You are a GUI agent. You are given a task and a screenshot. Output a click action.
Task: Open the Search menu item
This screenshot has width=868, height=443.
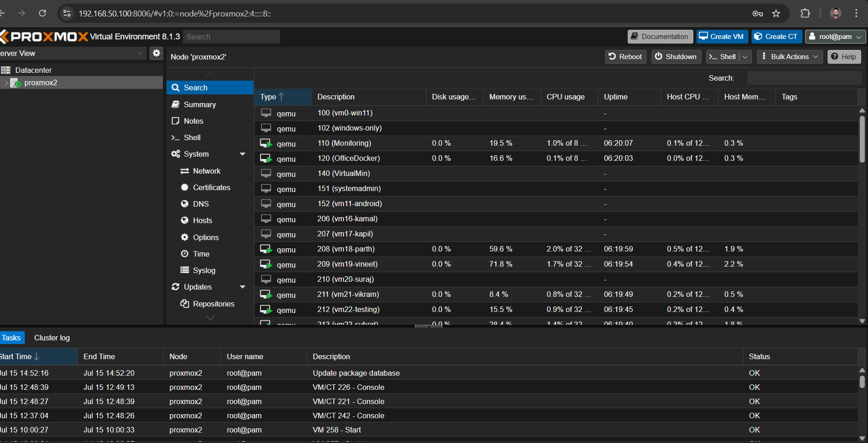pos(210,88)
